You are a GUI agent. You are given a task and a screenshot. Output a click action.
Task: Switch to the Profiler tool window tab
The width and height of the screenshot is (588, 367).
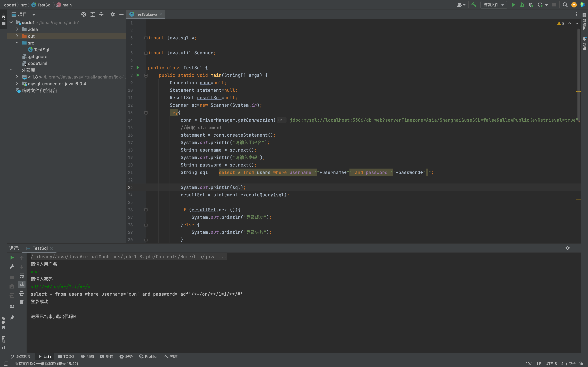click(x=148, y=356)
